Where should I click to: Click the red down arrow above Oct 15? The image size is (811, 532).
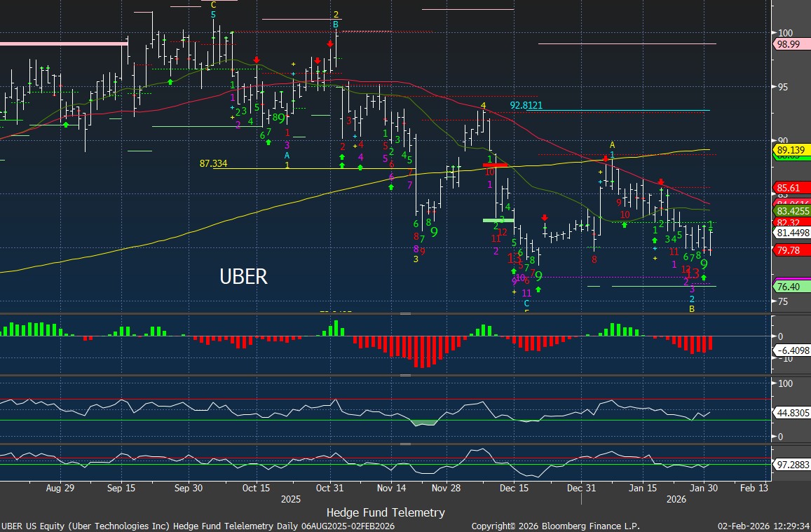click(257, 60)
